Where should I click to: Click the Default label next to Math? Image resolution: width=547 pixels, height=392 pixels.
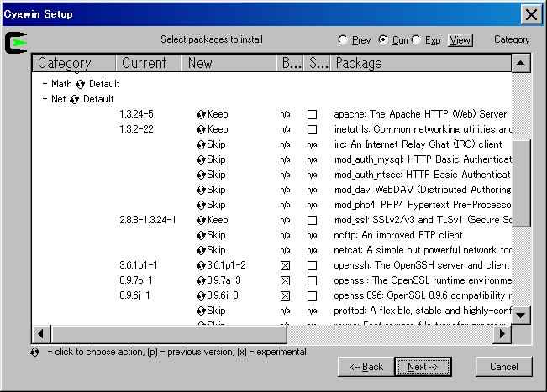[104, 84]
